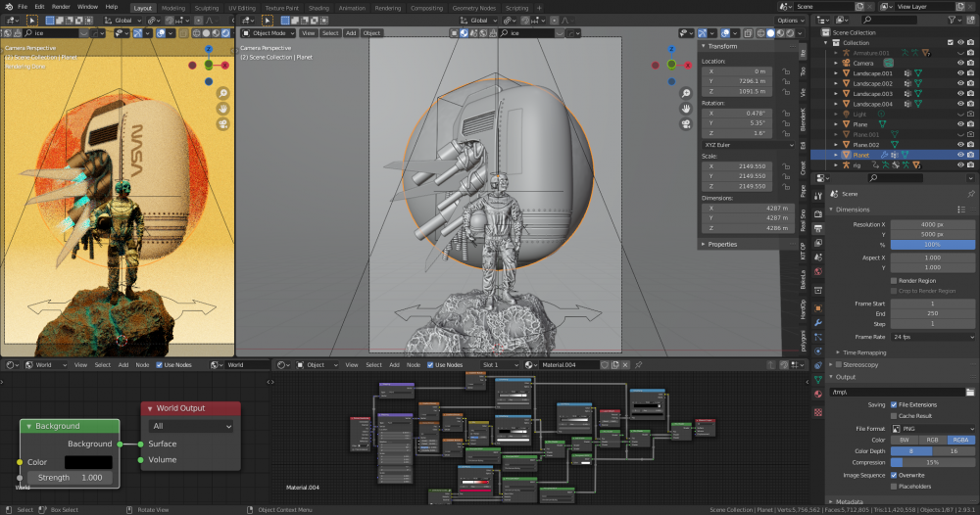Set Color Depth to 16
The image size is (980, 515).
point(954,451)
